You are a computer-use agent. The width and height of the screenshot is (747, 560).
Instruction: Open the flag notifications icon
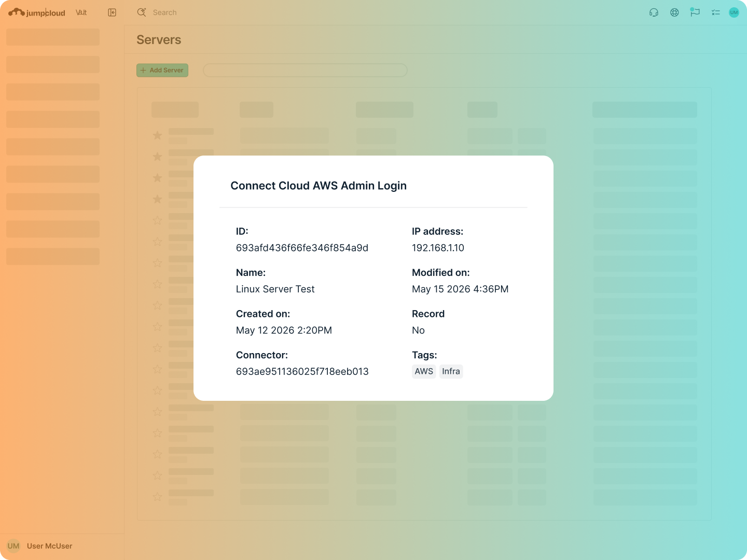click(695, 12)
